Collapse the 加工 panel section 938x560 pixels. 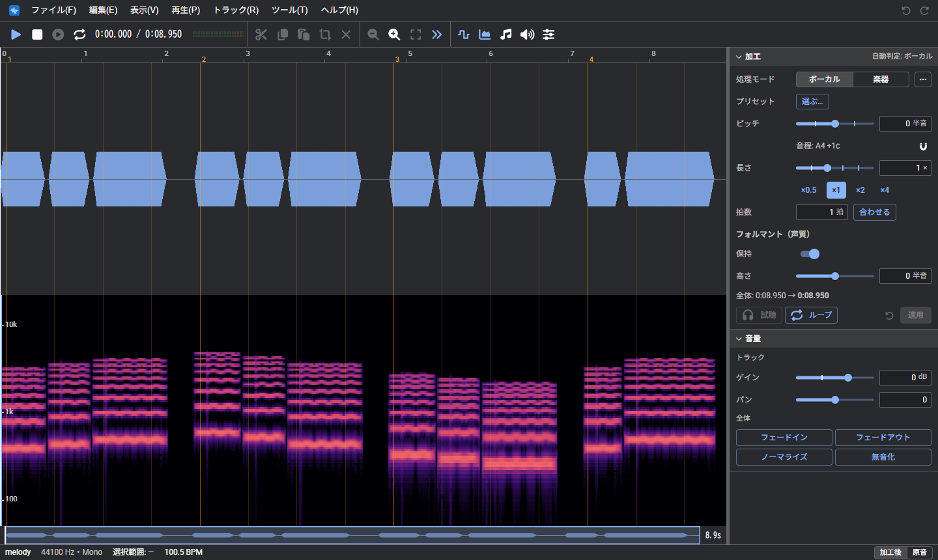(739, 57)
